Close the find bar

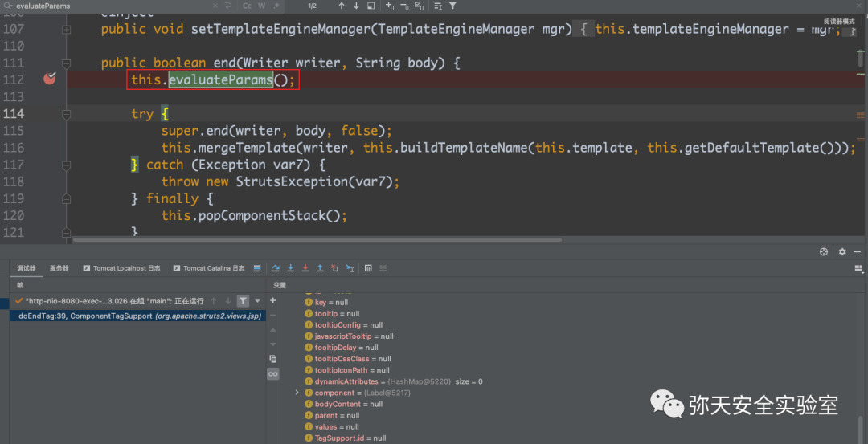point(859,6)
